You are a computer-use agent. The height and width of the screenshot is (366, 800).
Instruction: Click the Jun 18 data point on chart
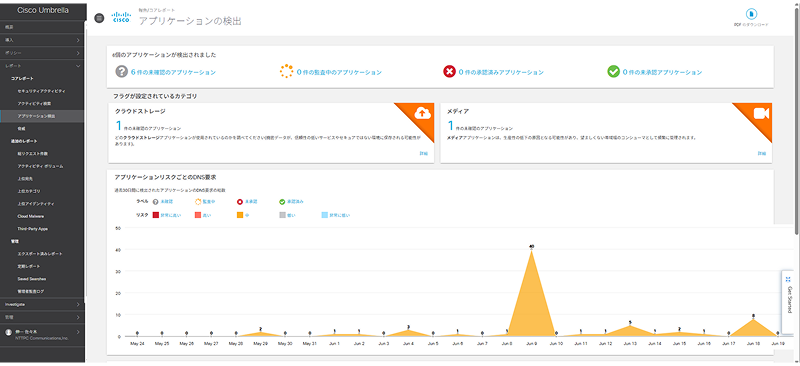pyautogui.click(x=753, y=319)
